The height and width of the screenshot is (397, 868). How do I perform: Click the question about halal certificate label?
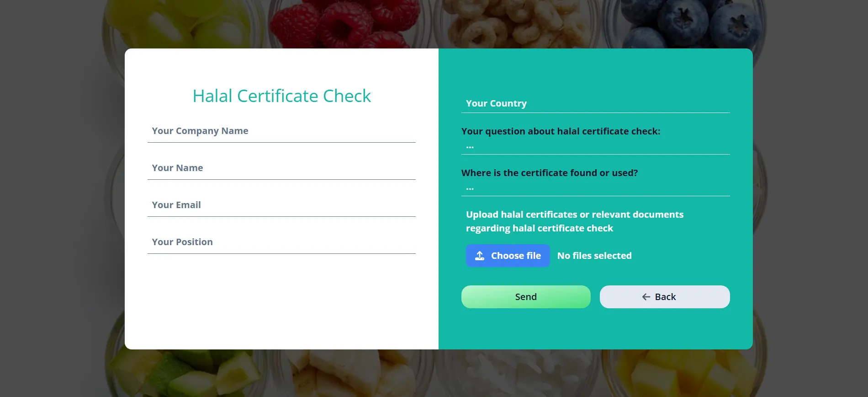pyautogui.click(x=561, y=131)
